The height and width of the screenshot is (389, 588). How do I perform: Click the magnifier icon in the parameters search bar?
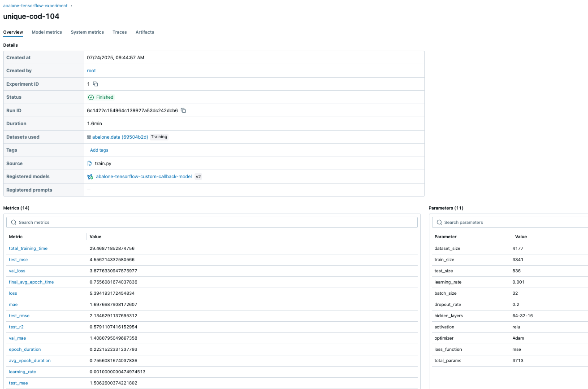[x=439, y=222]
